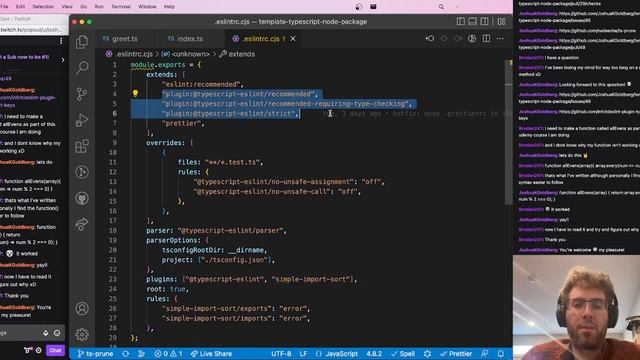Click the 4.8.2 TypeScript version
Image resolution: width=640 pixels, height=360 pixels.
pyautogui.click(x=374, y=354)
